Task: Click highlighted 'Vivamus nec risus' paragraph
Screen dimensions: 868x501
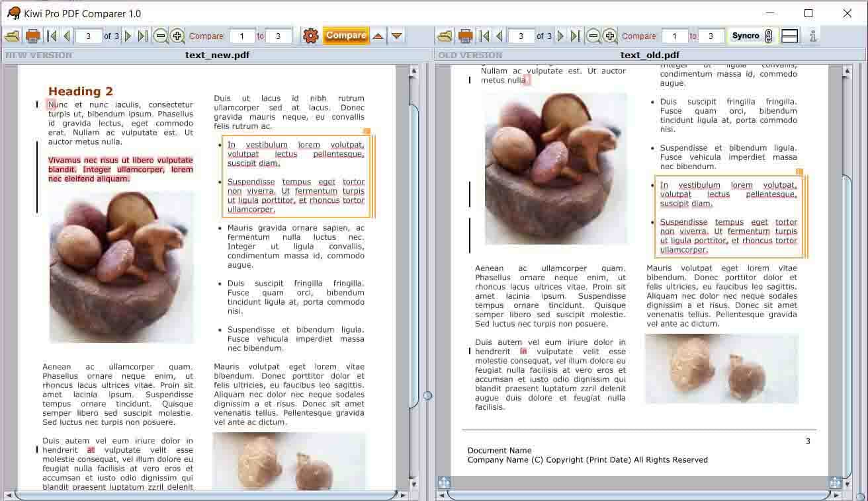Action: pyautogui.click(x=120, y=169)
